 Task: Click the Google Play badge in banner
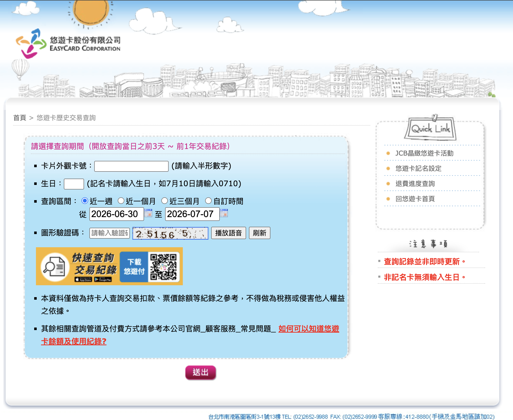[103, 280]
